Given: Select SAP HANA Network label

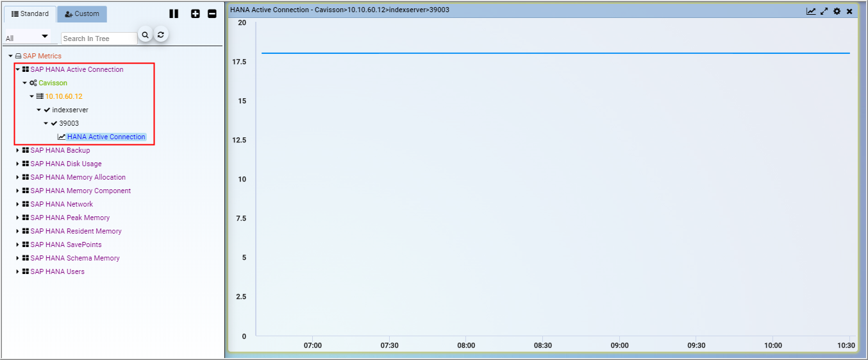Looking at the screenshot, I should click(x=62, y=204).
